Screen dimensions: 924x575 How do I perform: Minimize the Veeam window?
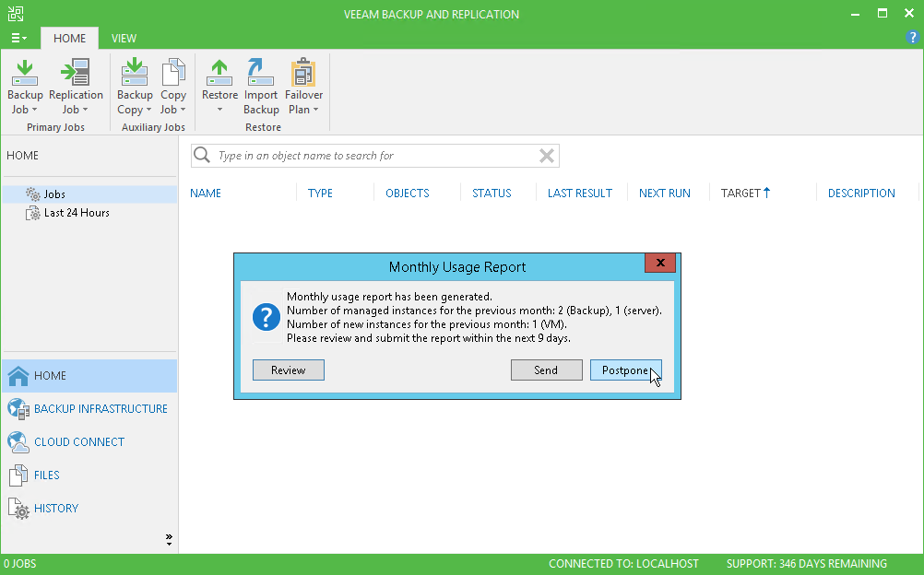tap(855, 14)
